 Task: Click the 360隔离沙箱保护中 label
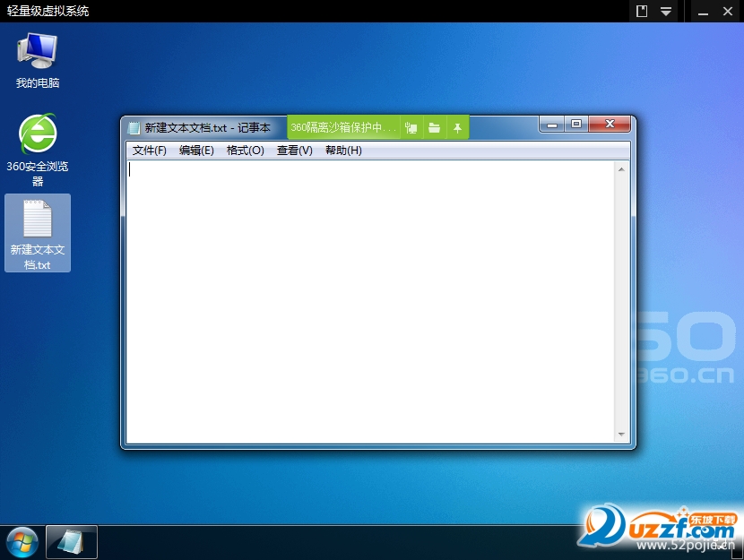343,128
